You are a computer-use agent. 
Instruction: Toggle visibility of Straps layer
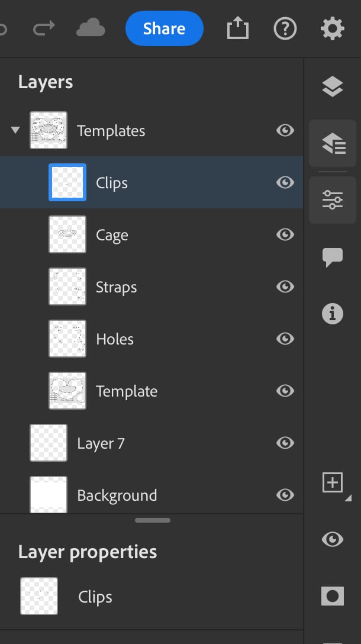point(285,287)
